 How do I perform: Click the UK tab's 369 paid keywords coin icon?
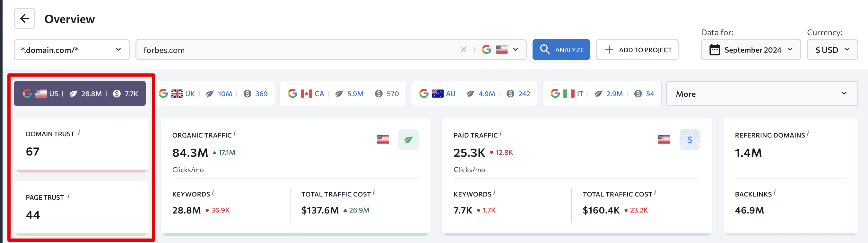[x=247, y=94]
